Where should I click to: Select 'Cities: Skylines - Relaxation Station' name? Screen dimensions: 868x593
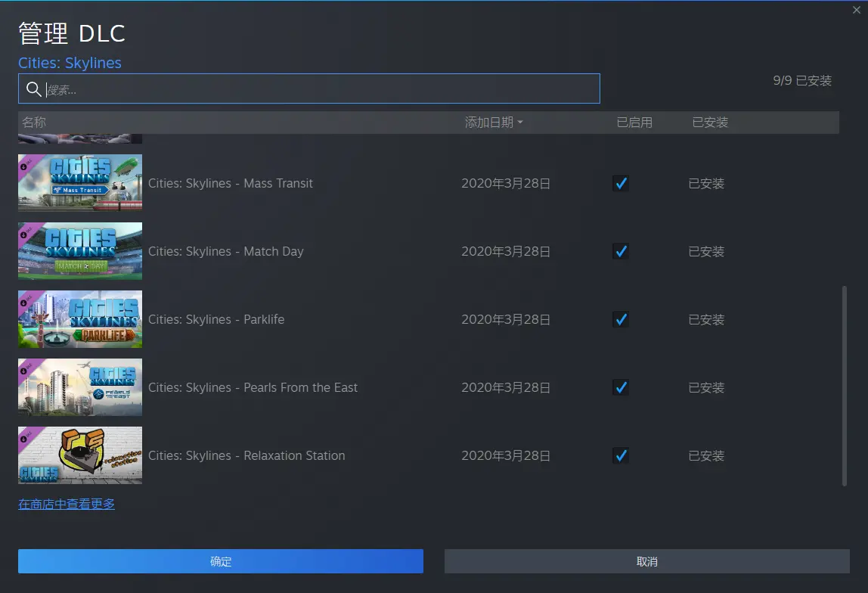[x=246, y=455]
